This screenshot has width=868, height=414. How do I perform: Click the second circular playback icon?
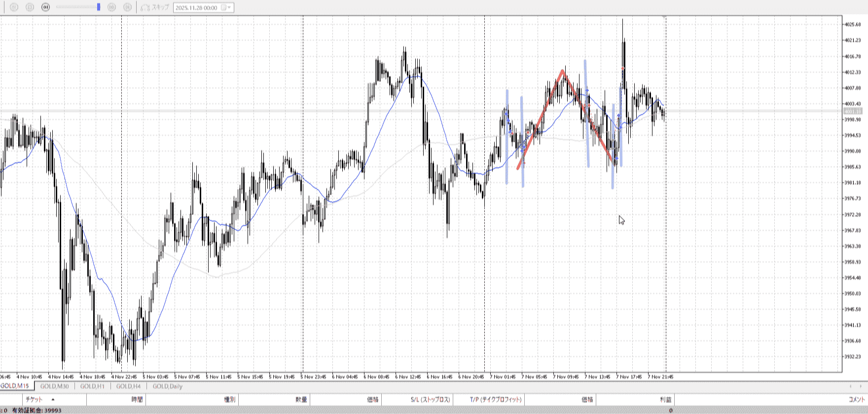30,7
